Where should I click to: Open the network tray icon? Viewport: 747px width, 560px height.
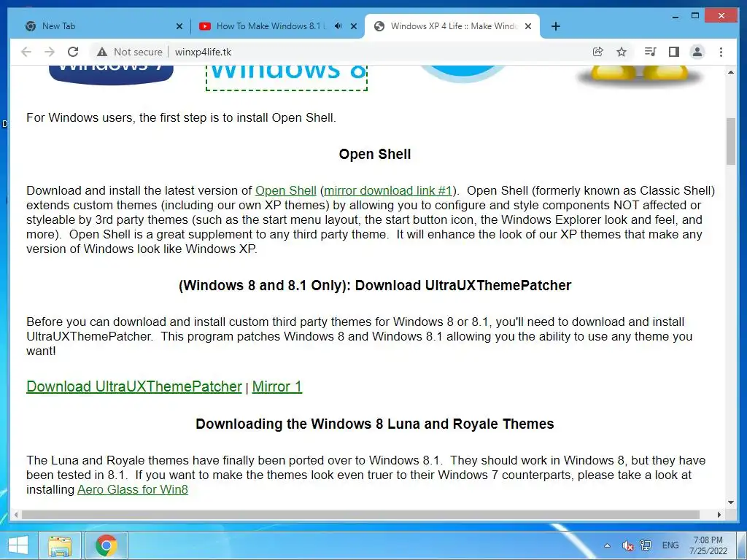(x=646, y=545)
